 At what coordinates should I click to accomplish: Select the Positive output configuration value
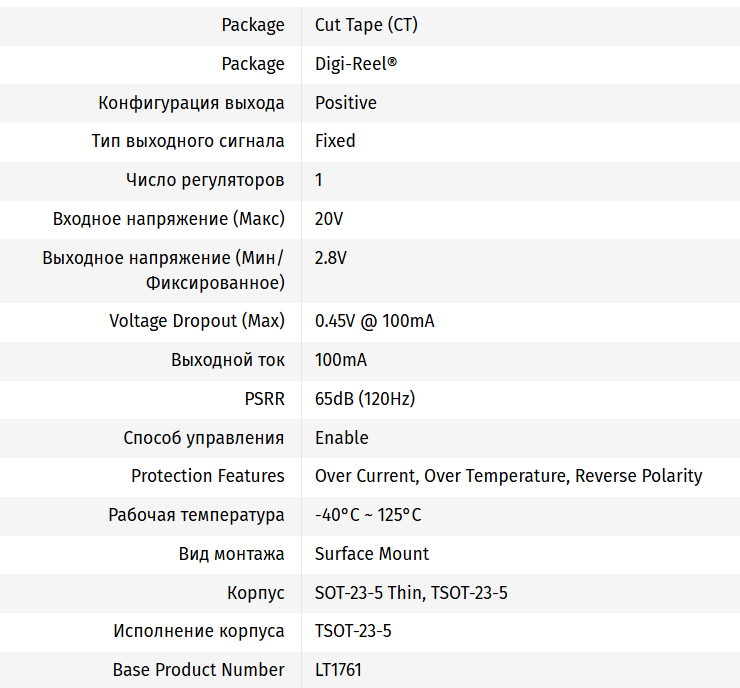(346, 103)
